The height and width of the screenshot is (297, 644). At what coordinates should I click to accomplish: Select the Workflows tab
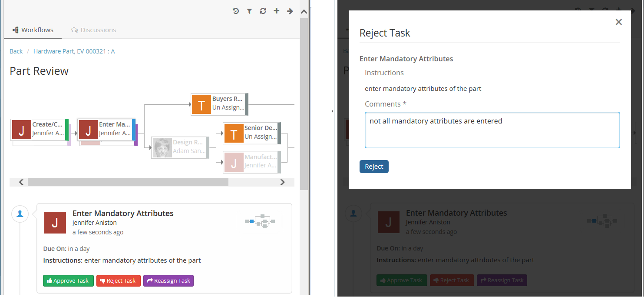tap(33, 30)
